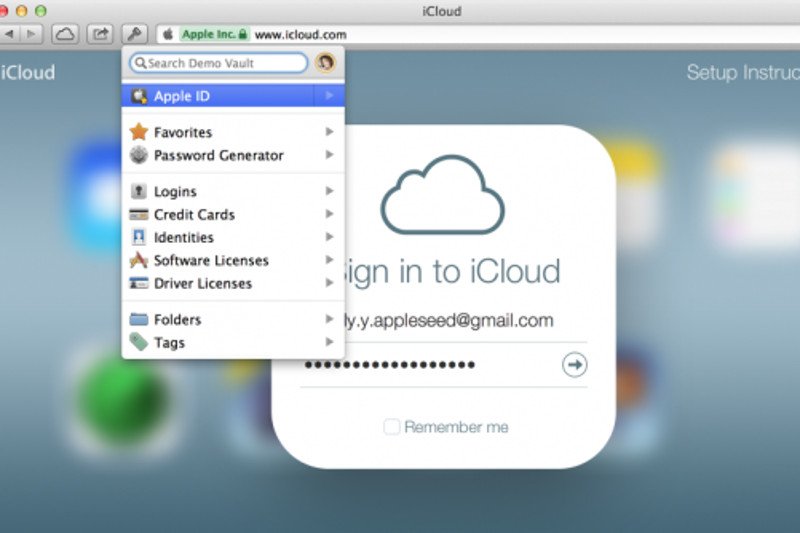Click the 1Password key icon in toolbar
The height and width of the screenshot is (533, 800).
pos(133,34)
